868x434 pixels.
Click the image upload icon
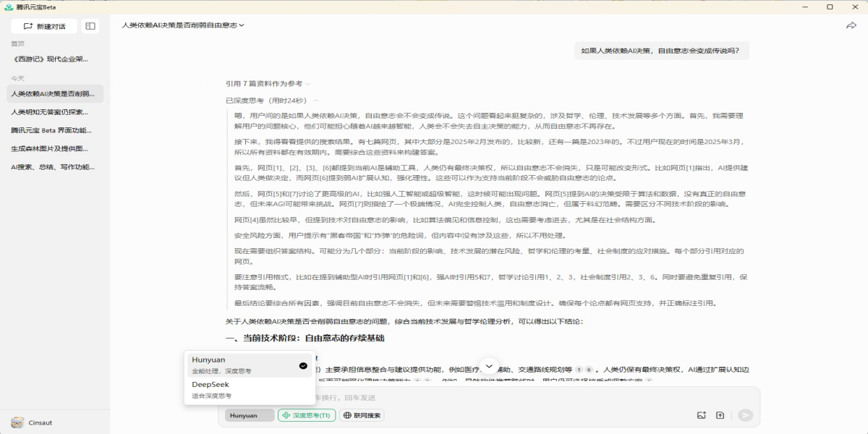click(701, 415)
